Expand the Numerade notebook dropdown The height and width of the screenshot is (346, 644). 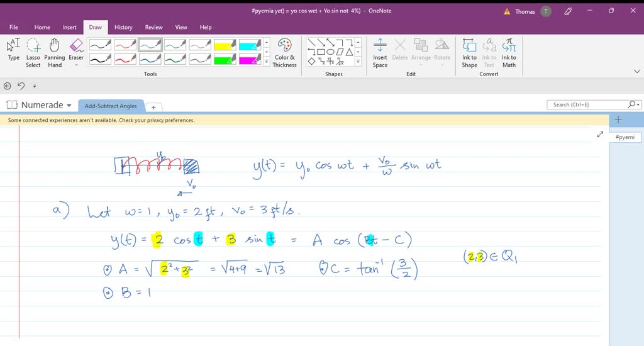(69, 105)
